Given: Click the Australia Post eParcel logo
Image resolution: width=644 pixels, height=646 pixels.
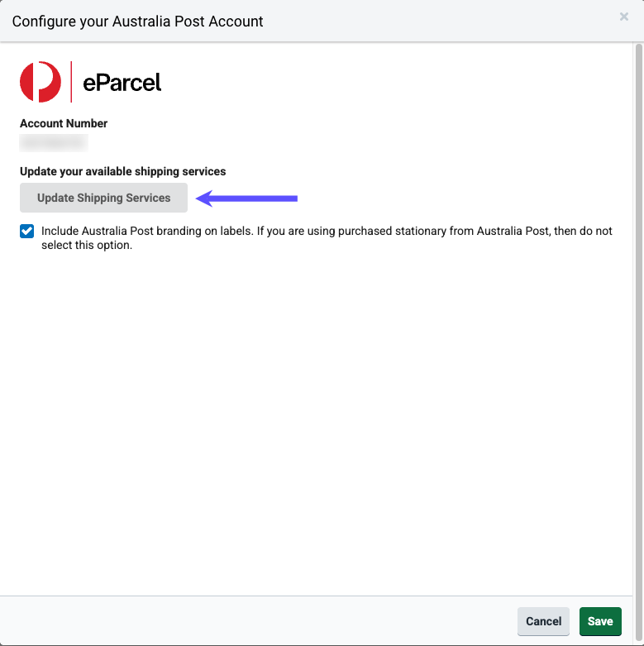Looking at the screenshot, I should (91, 82).
